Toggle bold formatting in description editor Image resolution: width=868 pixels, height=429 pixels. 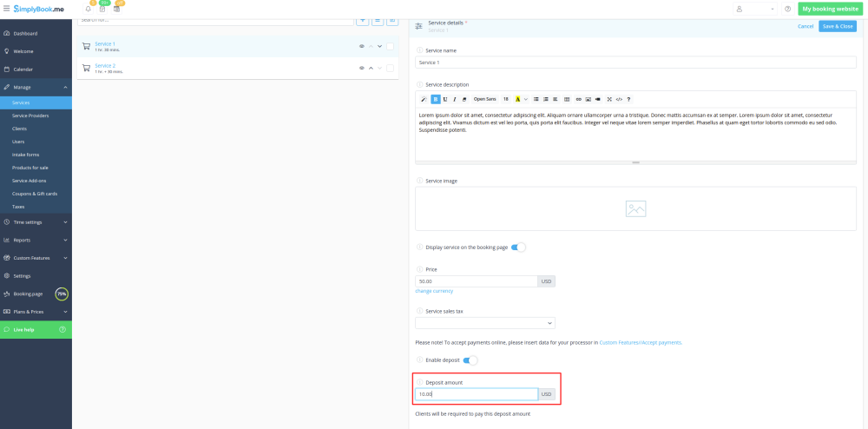pos(436,99)
